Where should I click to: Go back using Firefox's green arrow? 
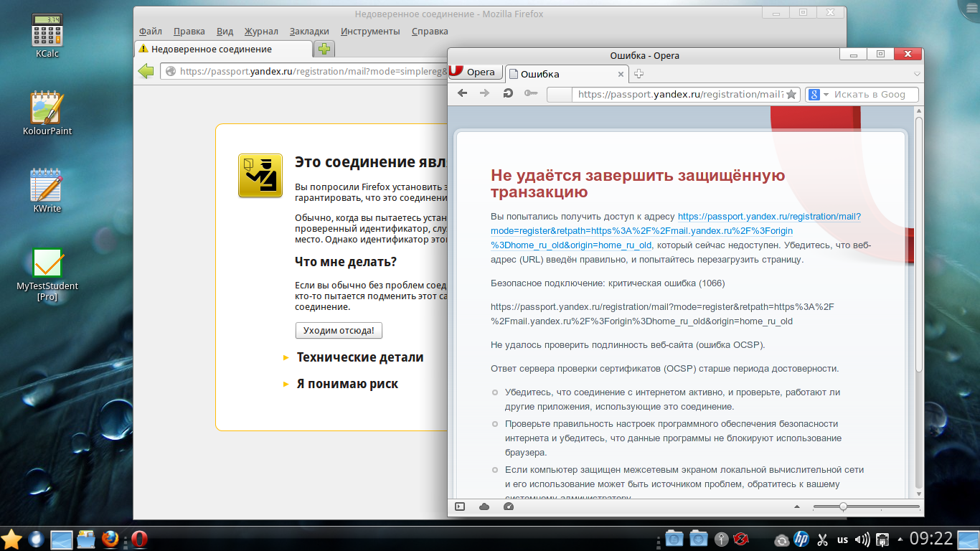[146, 71]
